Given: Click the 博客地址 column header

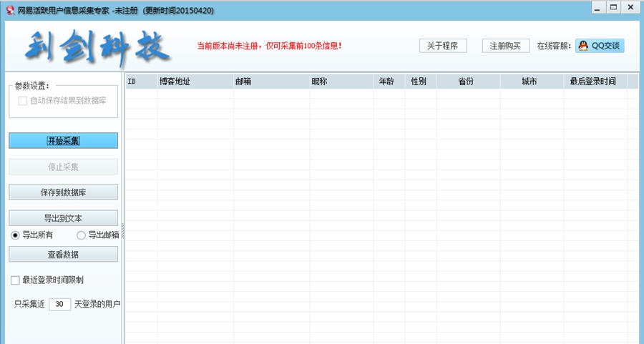Looking at the screenshot, I should click(x=195, y=82).
